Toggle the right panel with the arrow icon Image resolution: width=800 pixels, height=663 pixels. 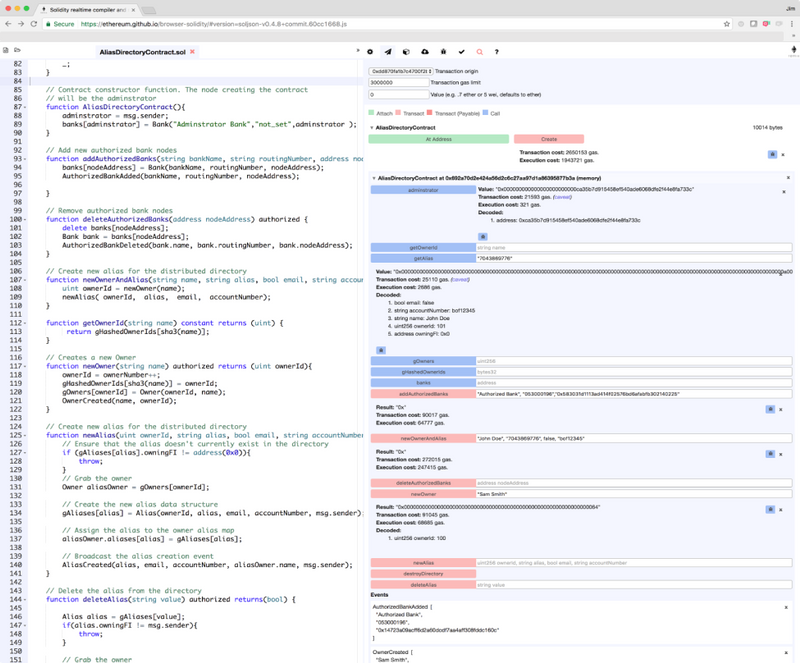357,51
